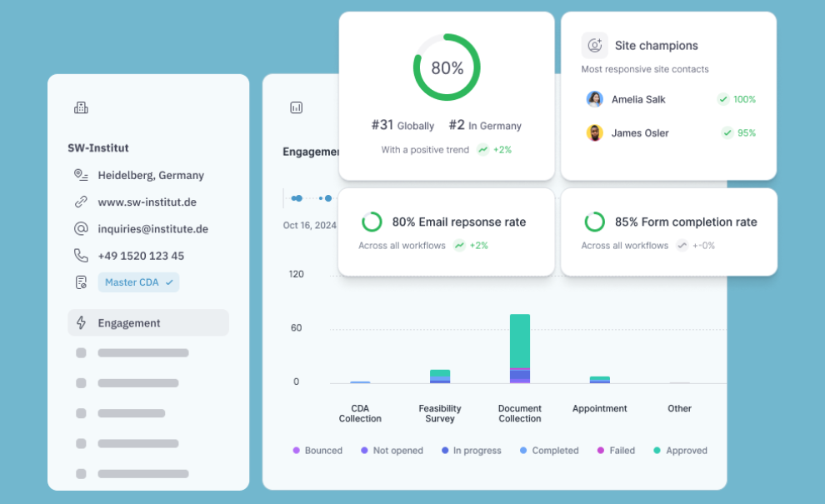Click the Master CDA badge
Screen dimensions: 825x504
[138, 282]
